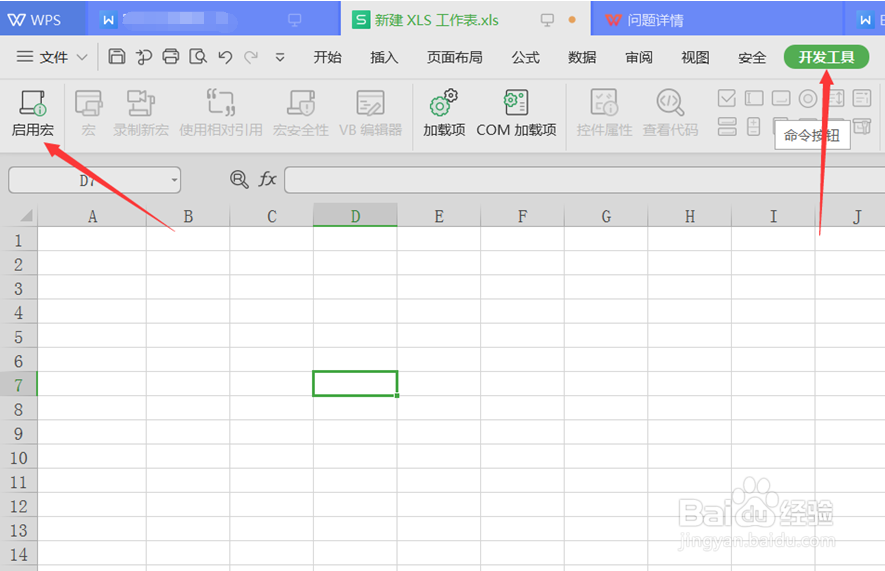
Task: Insert an option button (radio) control
Action: tap(808, 99)
